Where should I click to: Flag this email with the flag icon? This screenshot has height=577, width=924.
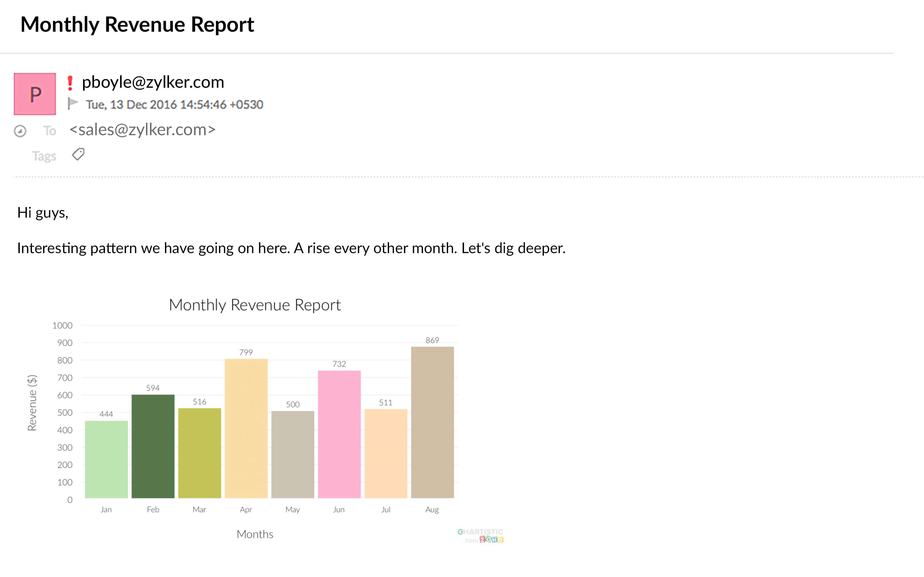tap(72, 104)
